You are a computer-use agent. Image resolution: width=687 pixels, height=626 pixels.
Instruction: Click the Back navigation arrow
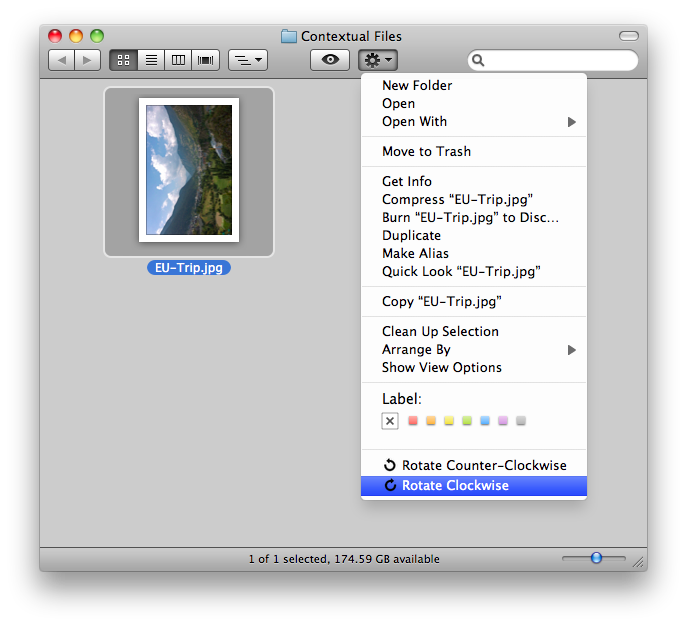pos(62,60)
